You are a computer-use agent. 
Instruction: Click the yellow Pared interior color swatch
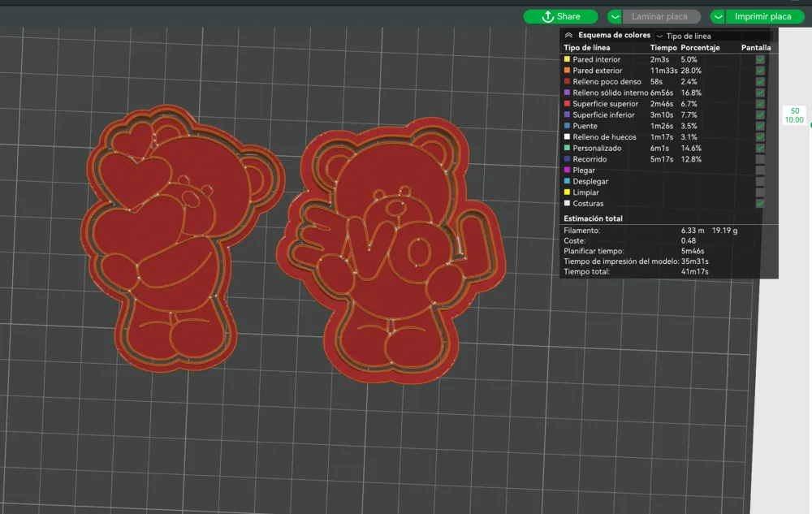click(567, 59)
